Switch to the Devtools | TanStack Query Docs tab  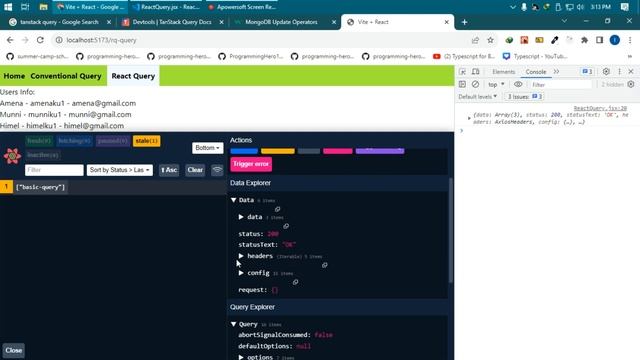(172, 22)
